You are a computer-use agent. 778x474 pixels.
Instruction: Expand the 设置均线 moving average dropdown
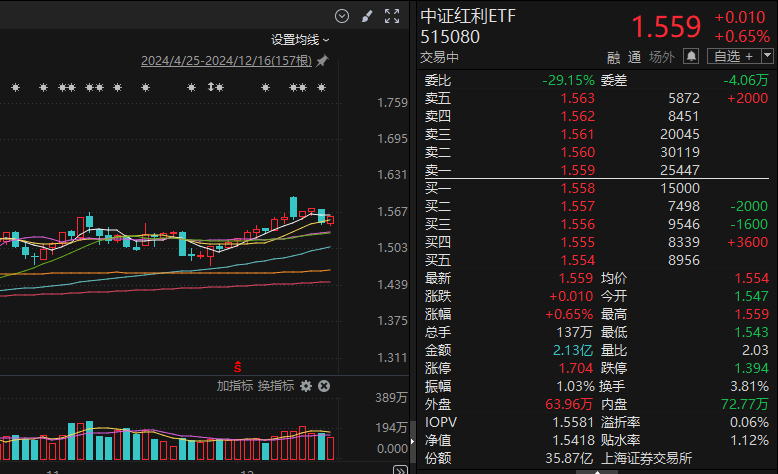[300, 40]
